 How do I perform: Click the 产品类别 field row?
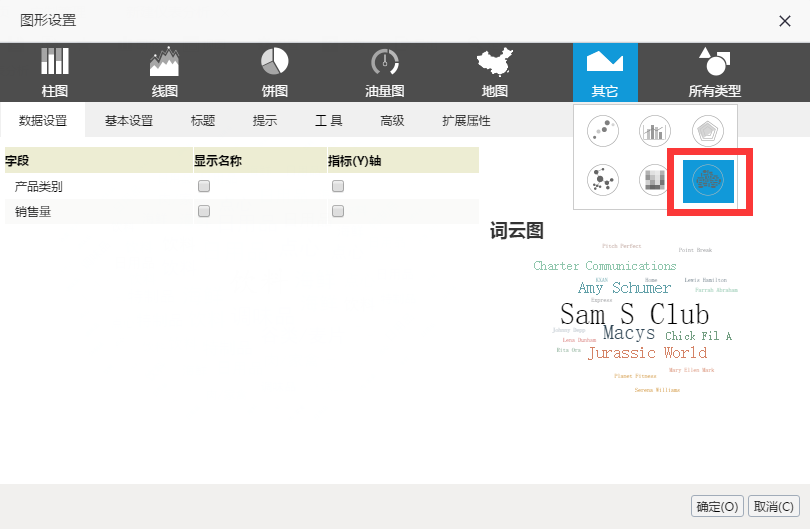[x=242, y=186]
